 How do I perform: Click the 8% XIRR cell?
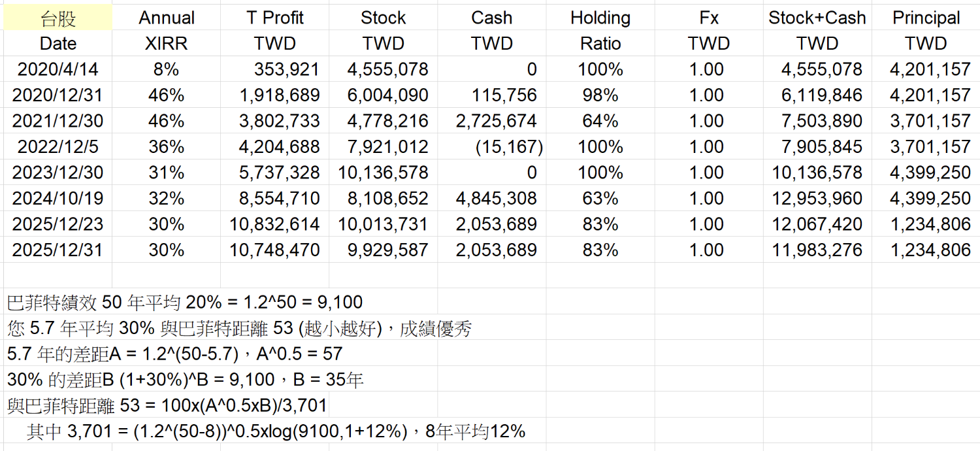[x=167, y=69]
